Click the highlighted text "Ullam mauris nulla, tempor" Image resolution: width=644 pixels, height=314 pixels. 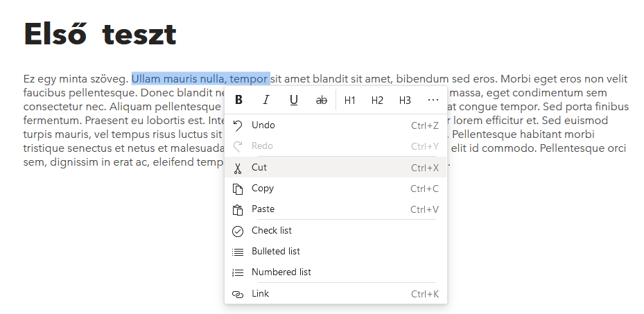(200, 78)
